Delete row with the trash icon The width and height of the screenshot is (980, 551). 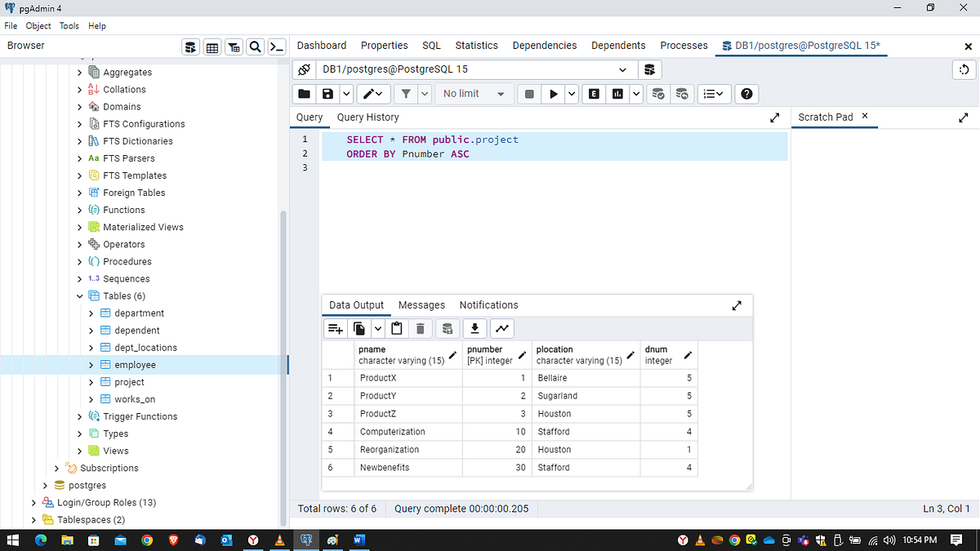coord(420,329)
